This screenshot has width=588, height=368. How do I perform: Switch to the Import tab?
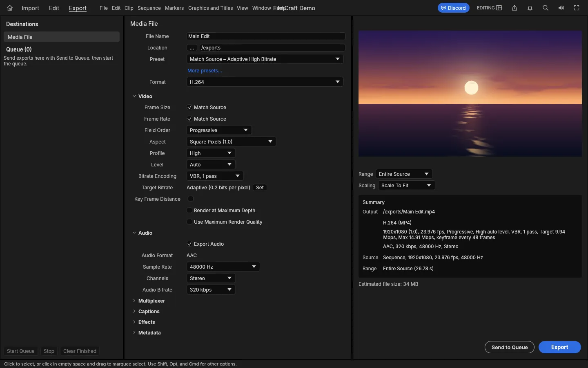[30, 8]
